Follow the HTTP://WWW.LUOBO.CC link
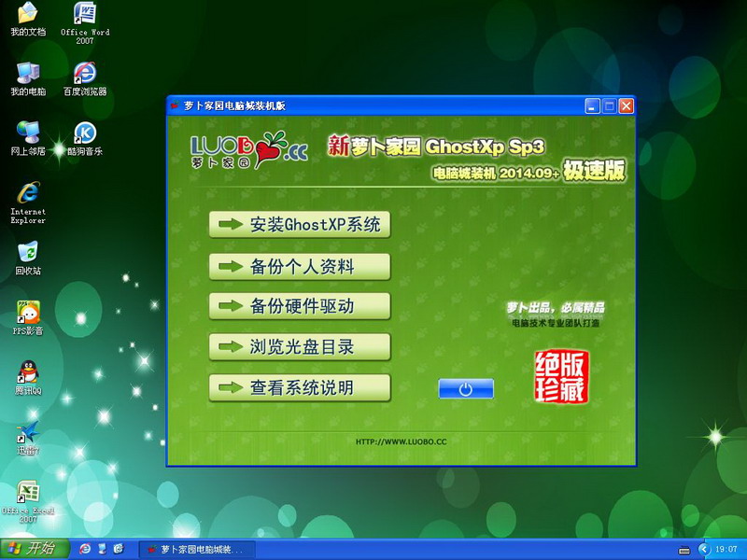The image size is (747, 560). [402, 441]
